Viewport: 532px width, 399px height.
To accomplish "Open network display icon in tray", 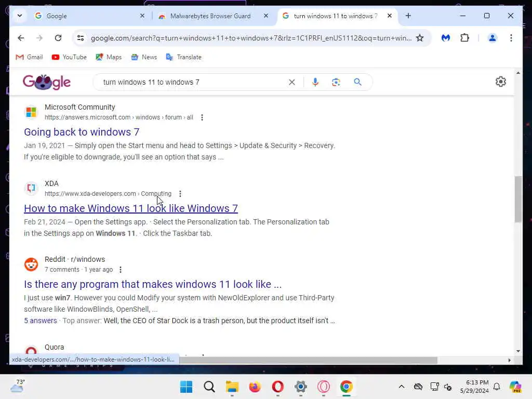I will 434,387.
